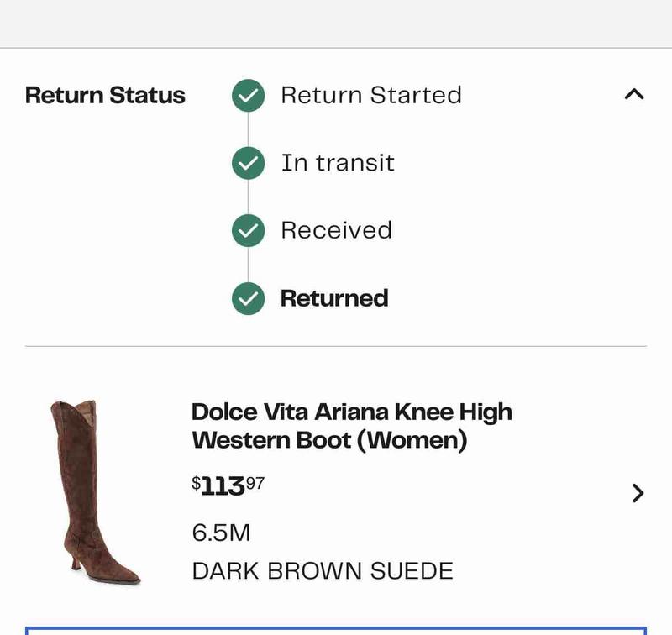Viewport: 672px width, 635px height.
Task: Click the Returned green checkmark icon
Action: [x=248, y=297]
